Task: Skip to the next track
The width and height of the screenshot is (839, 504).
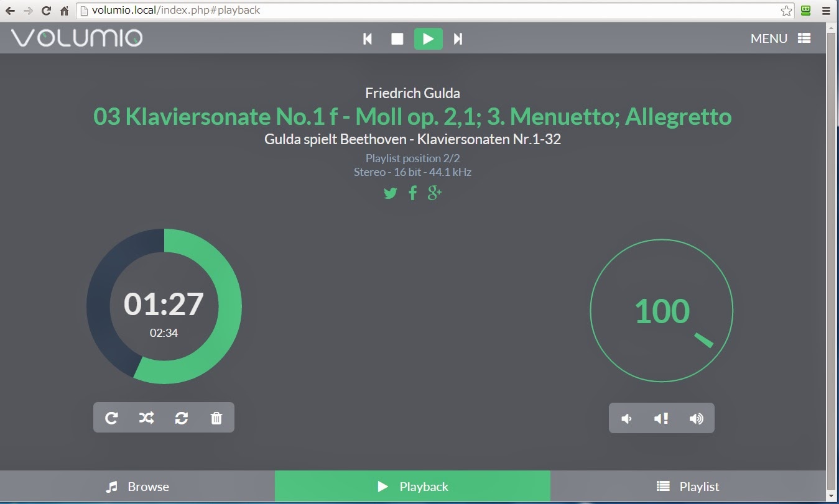Action: pyautogui.click(x=458, y=39)
